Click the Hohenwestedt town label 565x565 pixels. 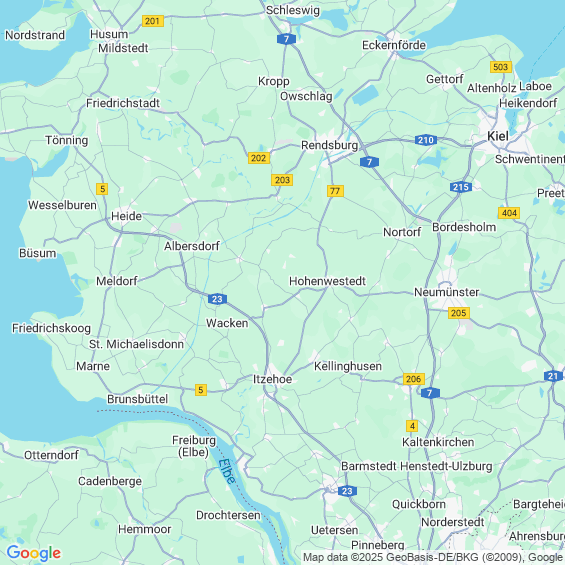(327, 281)
